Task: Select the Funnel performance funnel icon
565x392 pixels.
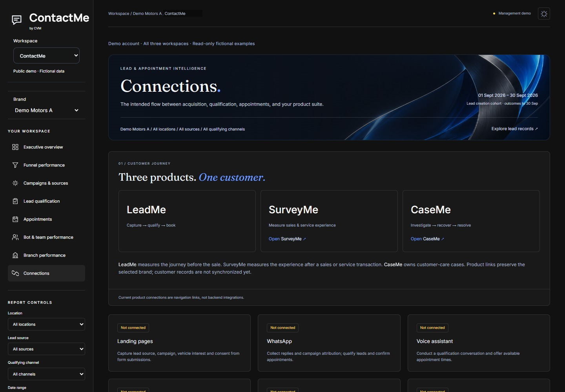Action: [x=15, y=165]
